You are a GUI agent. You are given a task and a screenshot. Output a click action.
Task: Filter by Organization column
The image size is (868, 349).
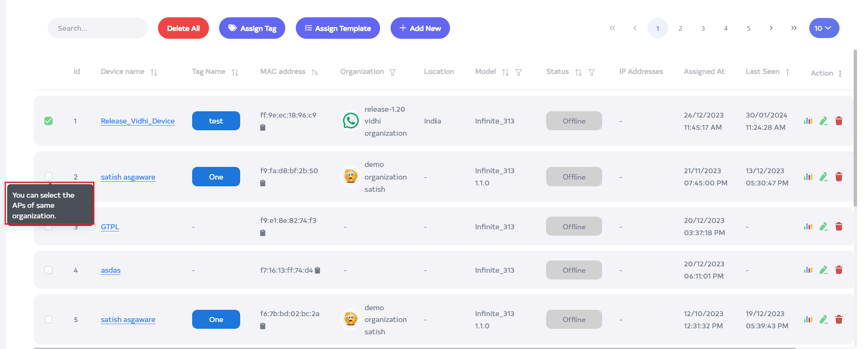392,72
